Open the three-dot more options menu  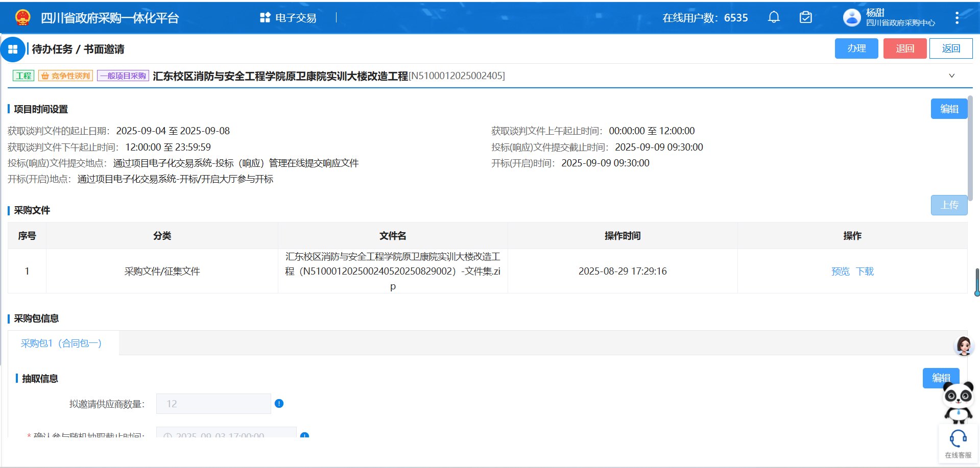pyautogui.click(x=957, y=18)
